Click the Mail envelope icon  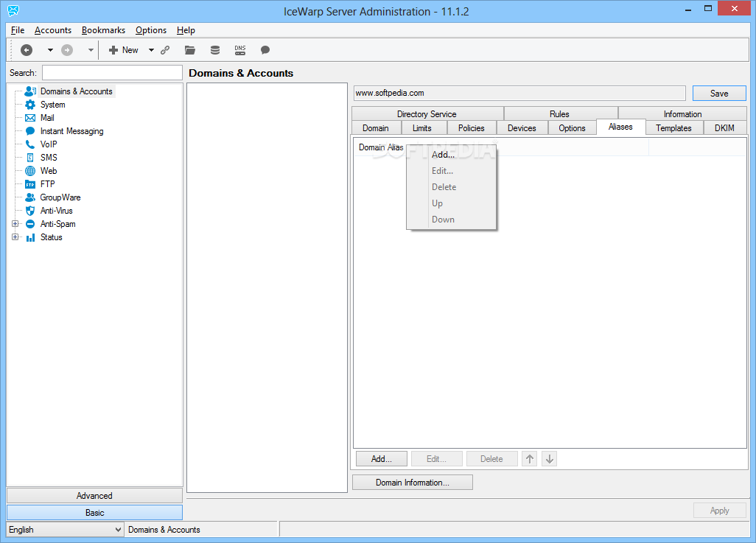[30, 118]
